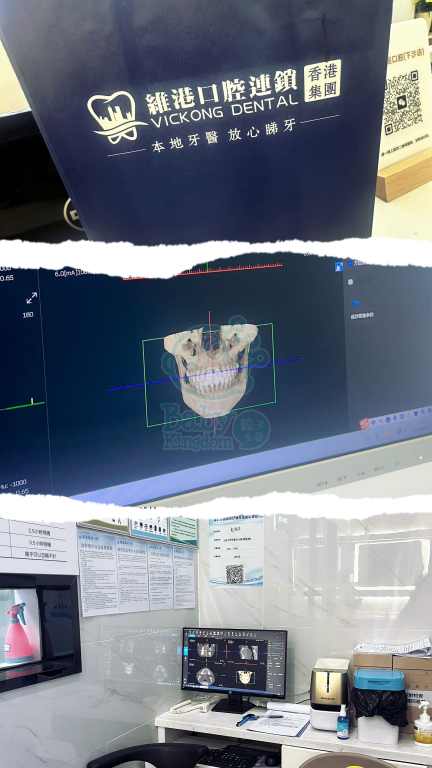
Task: Select the blue horizontal axis line
Action: click(x=205, y=374)
